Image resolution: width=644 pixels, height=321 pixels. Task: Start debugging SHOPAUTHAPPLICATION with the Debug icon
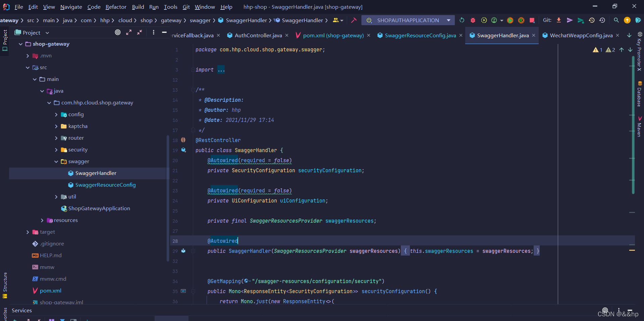tap(473, 20)
